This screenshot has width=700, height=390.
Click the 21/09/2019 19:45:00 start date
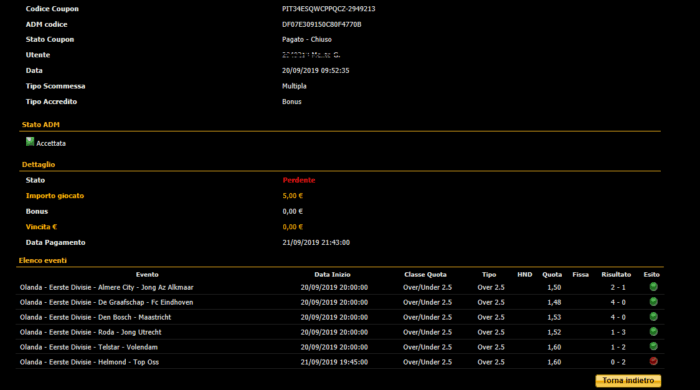pyautogui.click(x=334, y=362)
